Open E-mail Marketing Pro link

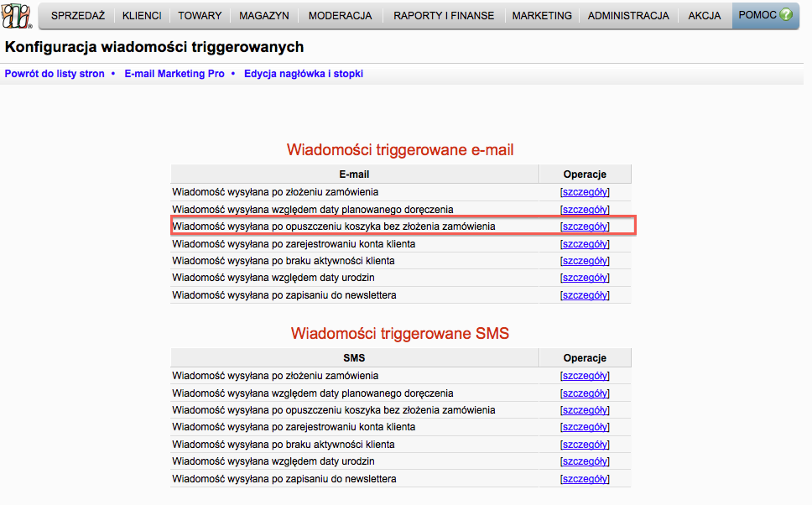pyautogui.click(x=174, y=74)
